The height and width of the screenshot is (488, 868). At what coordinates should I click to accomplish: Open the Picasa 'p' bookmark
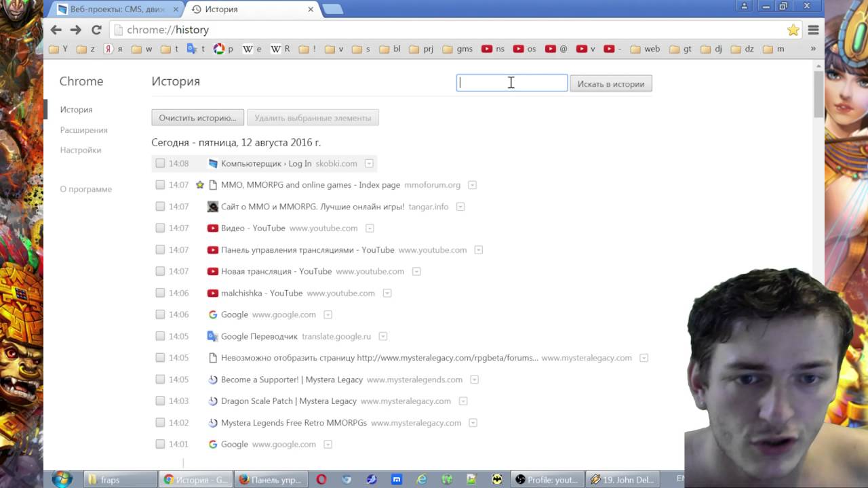point(223,49)
